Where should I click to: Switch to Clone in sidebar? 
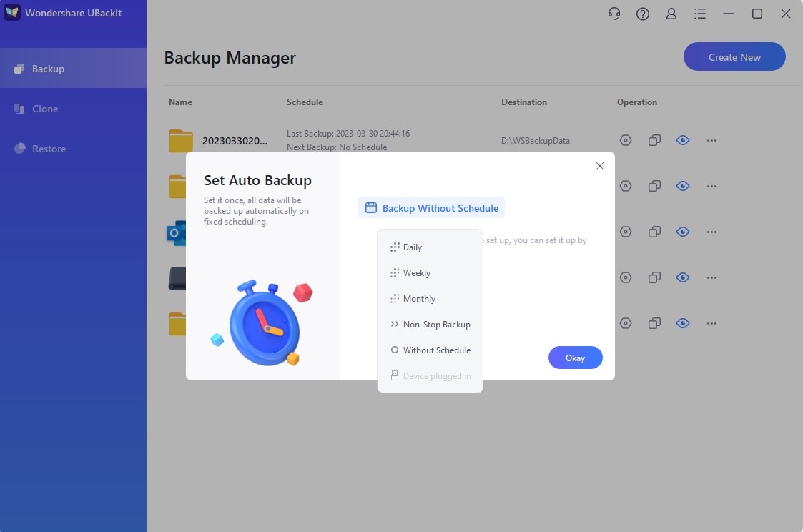click(73, 109)
